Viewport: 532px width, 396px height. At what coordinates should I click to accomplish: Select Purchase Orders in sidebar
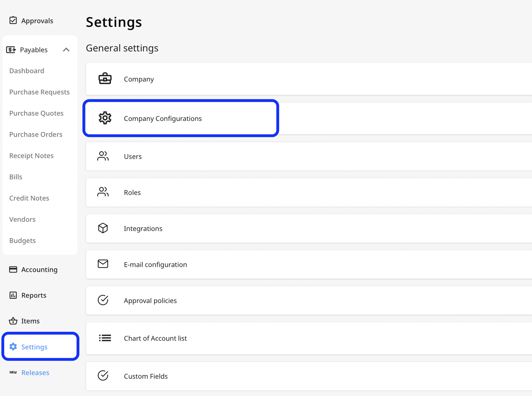click(36, 134)
